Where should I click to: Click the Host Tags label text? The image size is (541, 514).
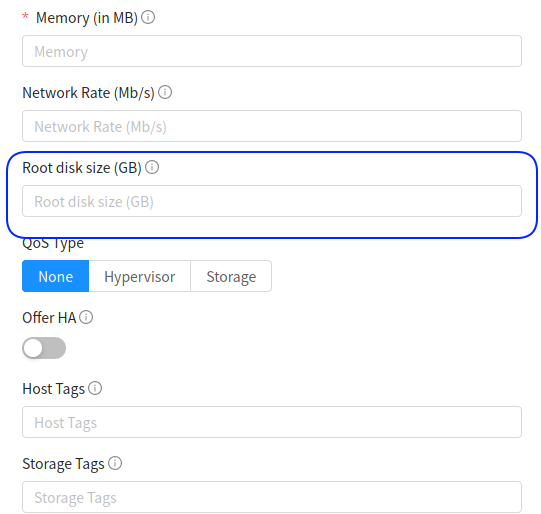53,389
